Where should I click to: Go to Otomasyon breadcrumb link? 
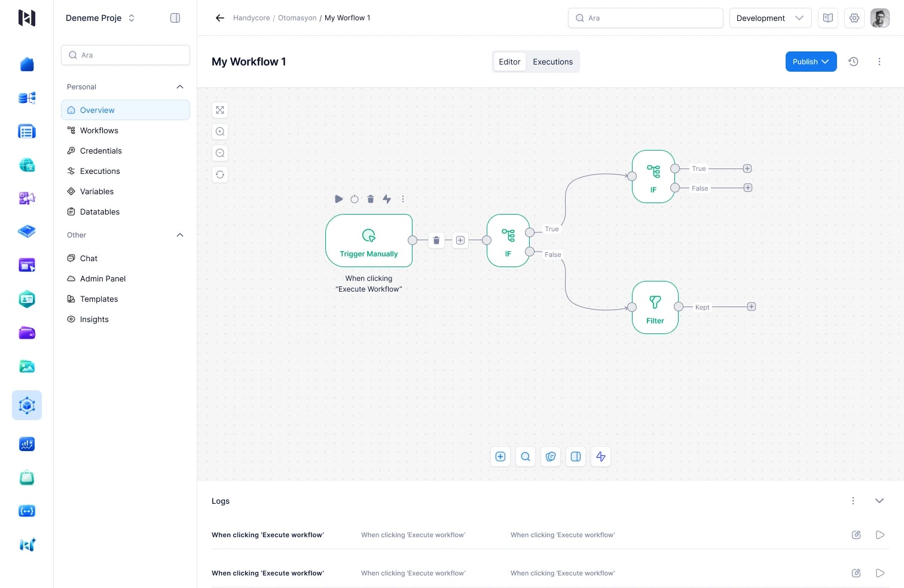click(x=297, y=18)
